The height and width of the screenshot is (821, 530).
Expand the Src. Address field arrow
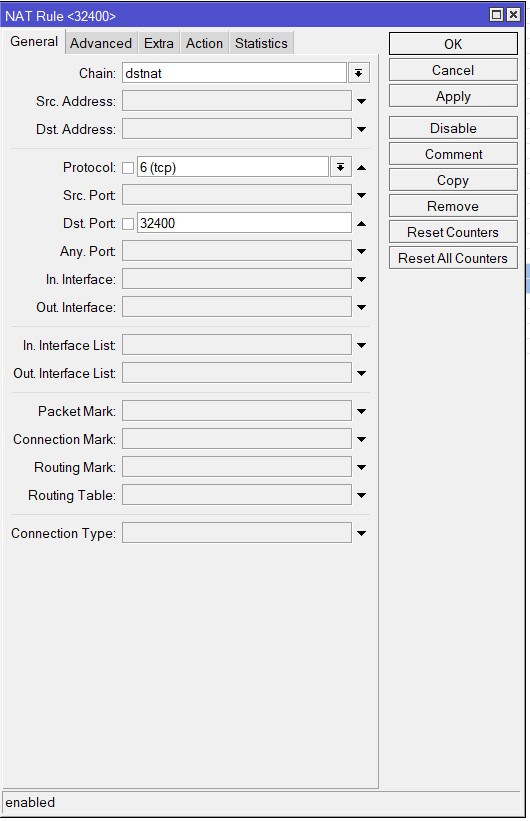(361, 101)
